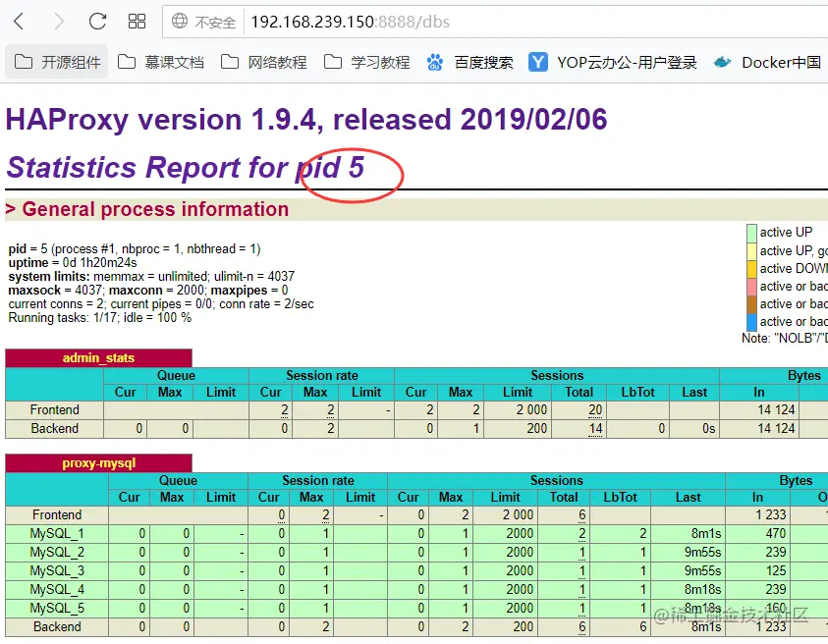Click MySQL_4 last session value 8m18s
Viewport: 828px width, 644px height.
(x=702, y=590)
